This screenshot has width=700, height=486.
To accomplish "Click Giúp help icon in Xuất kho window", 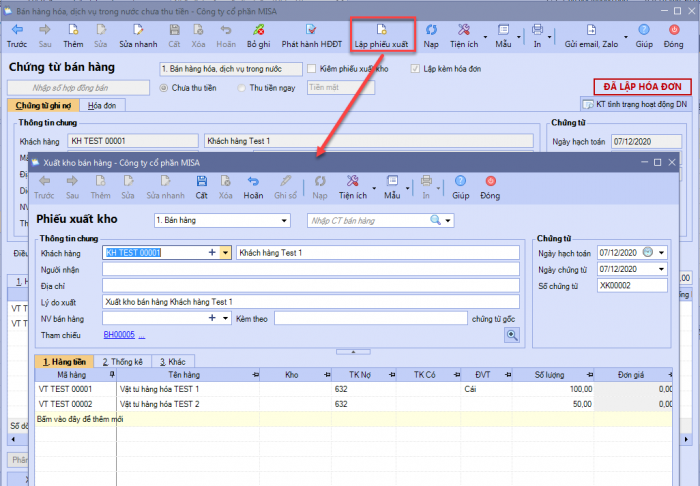I will tap(460, 187).
